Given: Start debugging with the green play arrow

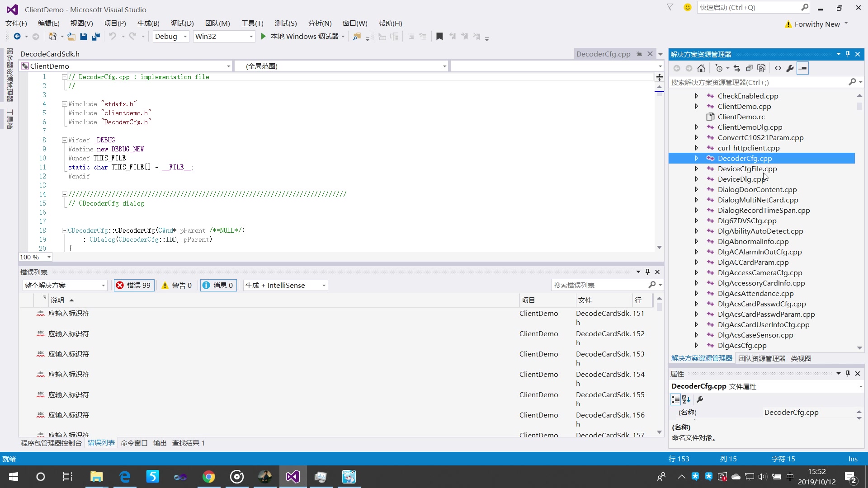Looking at the screenshot, I should (264, 37).
